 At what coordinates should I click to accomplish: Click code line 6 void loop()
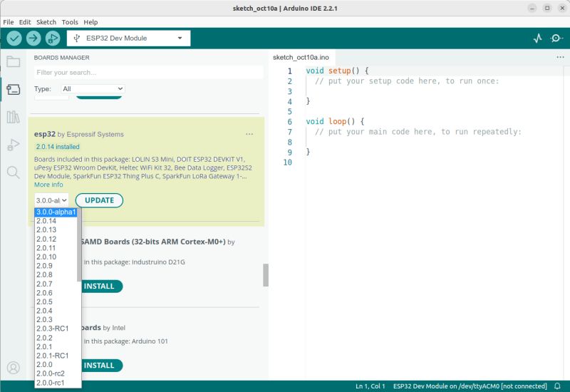tap(335, 121)
